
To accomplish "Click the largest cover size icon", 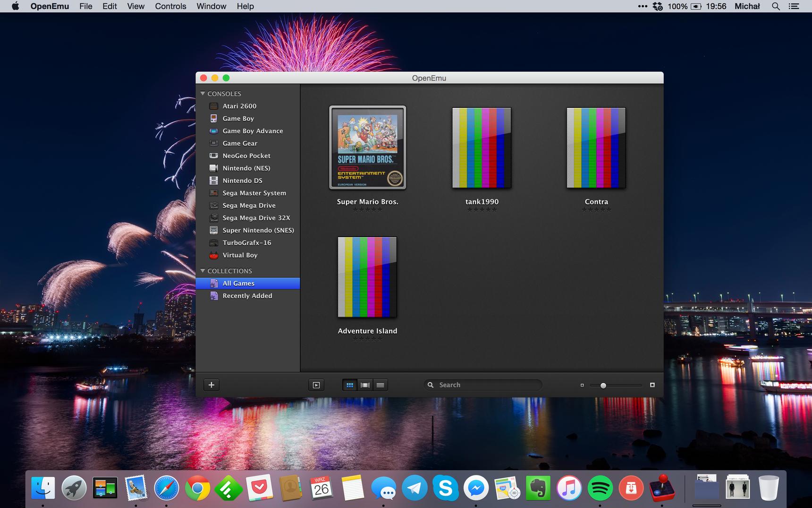I will click(652, 385).
